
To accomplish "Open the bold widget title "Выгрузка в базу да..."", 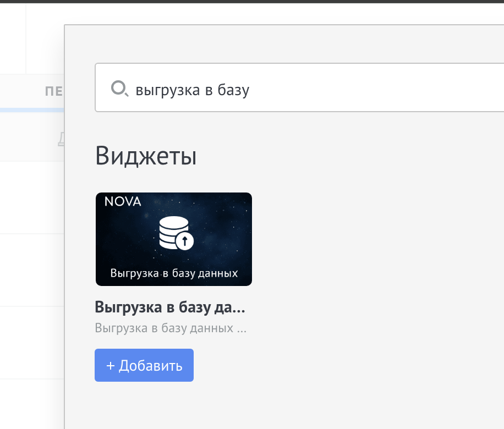I will pyautogui.click(x=170, y=307).
